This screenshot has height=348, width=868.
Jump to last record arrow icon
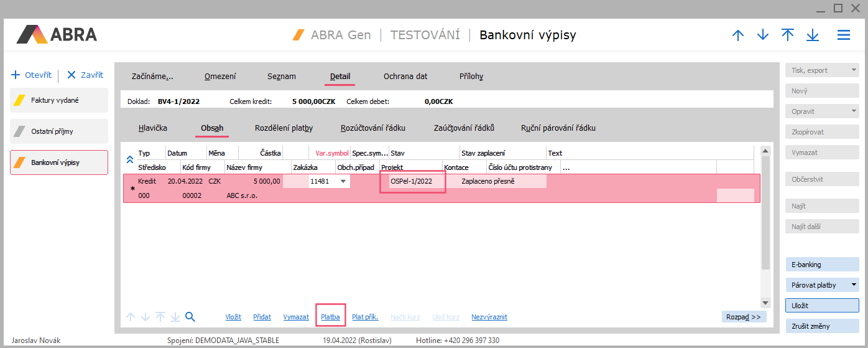tap(813, 35)
